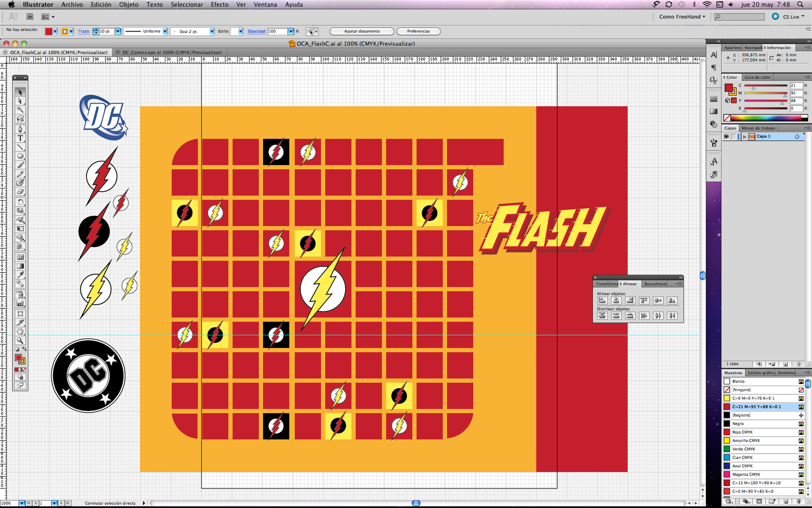Switch to Guía de color tab

pos(758,77)
